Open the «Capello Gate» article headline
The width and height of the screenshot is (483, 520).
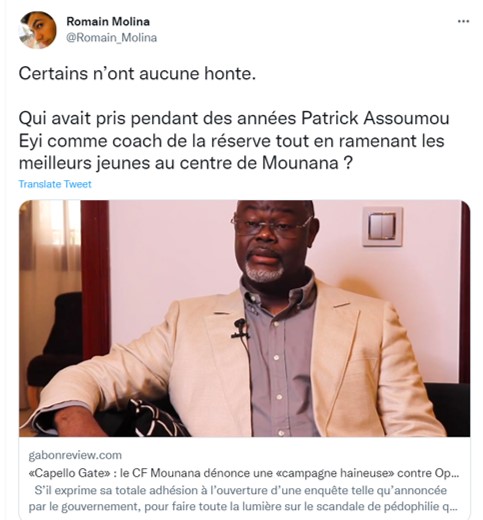[x=244, y=473]
